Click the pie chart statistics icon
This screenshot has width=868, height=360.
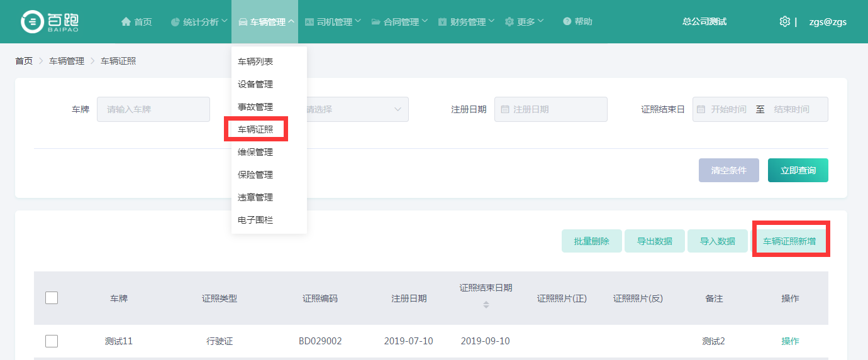coord(175,22)
